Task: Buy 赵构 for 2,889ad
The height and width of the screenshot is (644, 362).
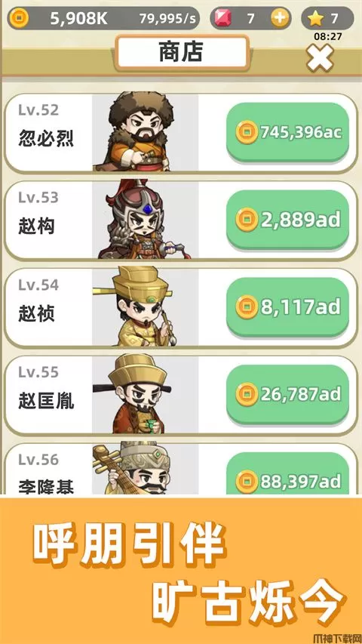Action: (287, 220)
